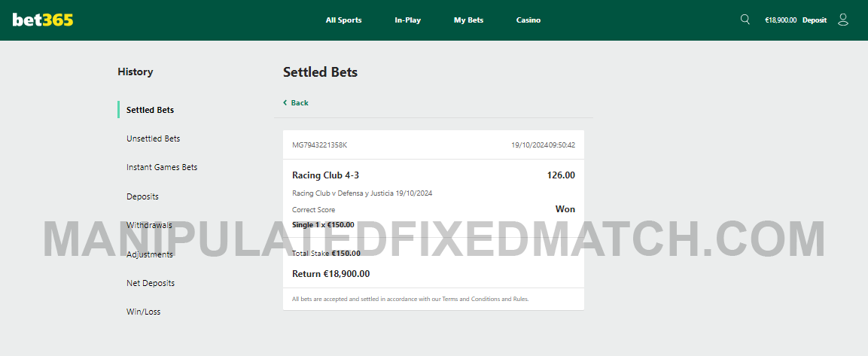The height and width of the screenshot is (356, 868).
Task: Click the Back chevron arrow
Action: [x=285, y=103]
